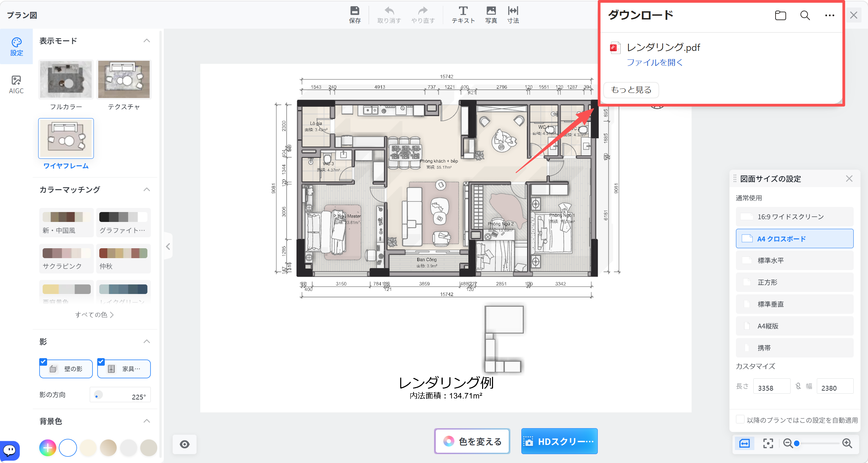Select tan gradient background swatch
The height and width of the screenshot is (463, 868).
pos(108,448)
